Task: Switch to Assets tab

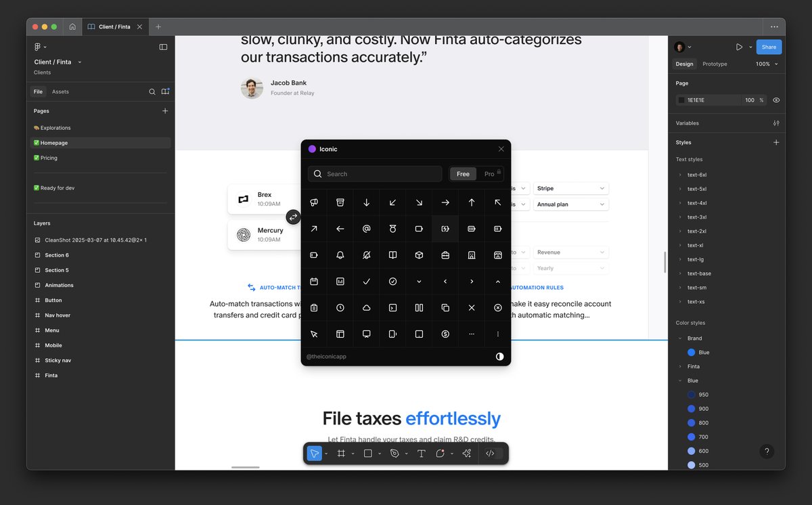Action: tap(60, 91)
